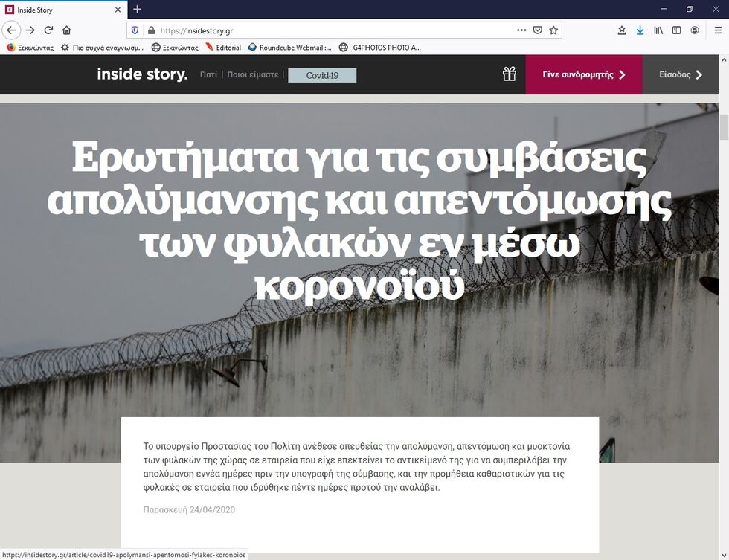This screenshot has height=560, width=729.
Task: Select the Inside Story tab
Action: coord(64,10)
